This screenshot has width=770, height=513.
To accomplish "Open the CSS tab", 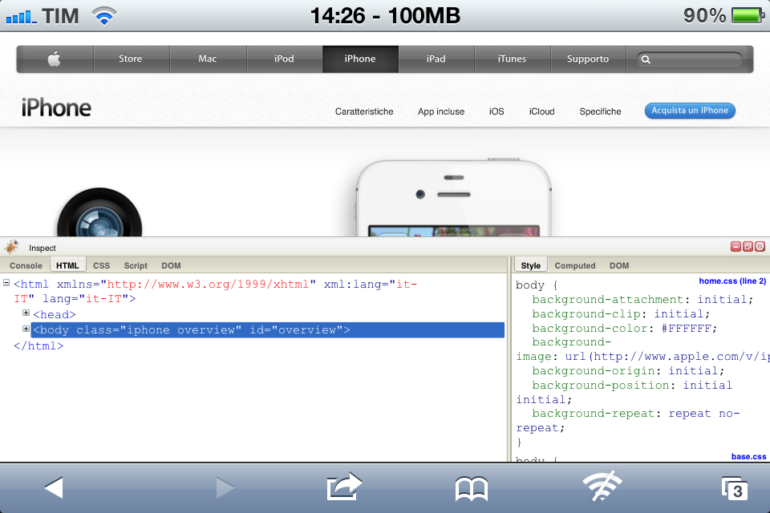I will tap(101, 266).
